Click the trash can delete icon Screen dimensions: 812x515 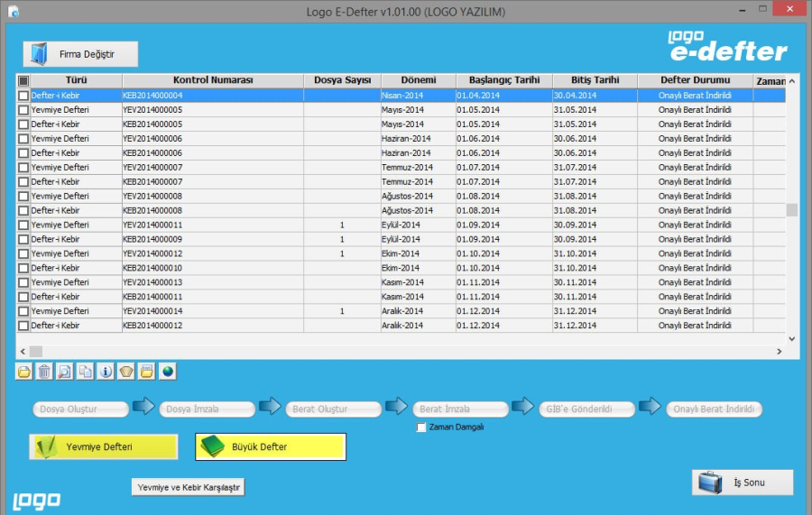click(x=44, y=372)
